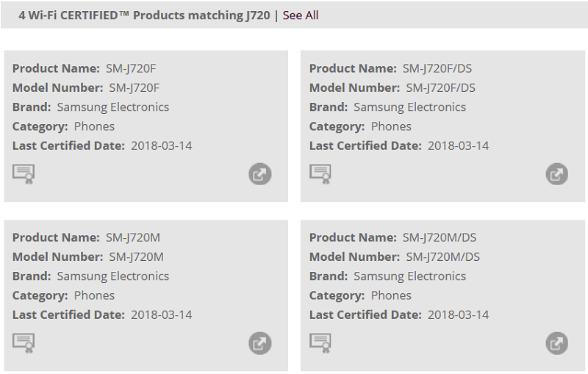Viewport: 588px width, 374px height.
Task: Open external link icon for SM-J720F
Action: (260, 174)
